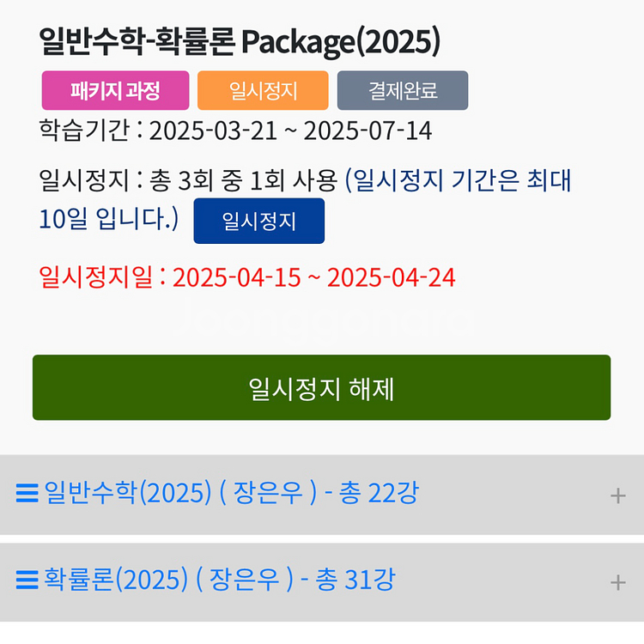Click the list icon beside 일반수학(2025)

point(27,494)
